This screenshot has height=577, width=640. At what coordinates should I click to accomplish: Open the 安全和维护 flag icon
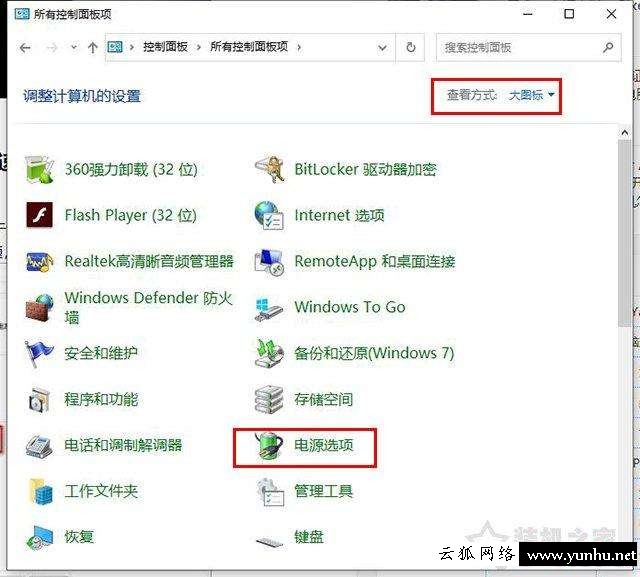click(x=38, y=354)
